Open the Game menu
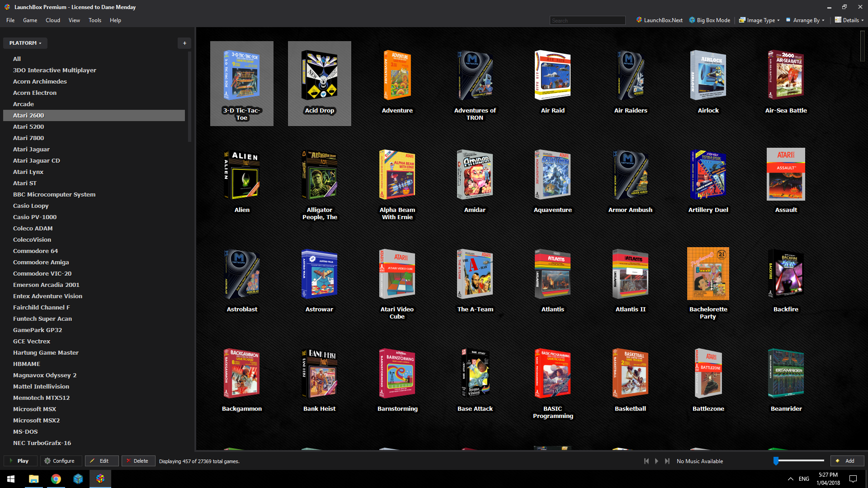The height and width of the screenshot is (488, 868). coord(30,20)
